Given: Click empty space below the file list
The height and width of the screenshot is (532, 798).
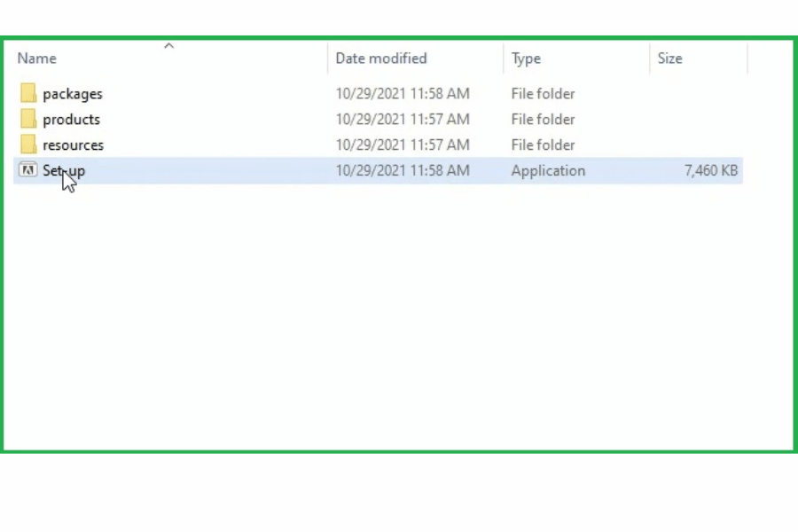Looking at the screenshot, I should 399,337.
